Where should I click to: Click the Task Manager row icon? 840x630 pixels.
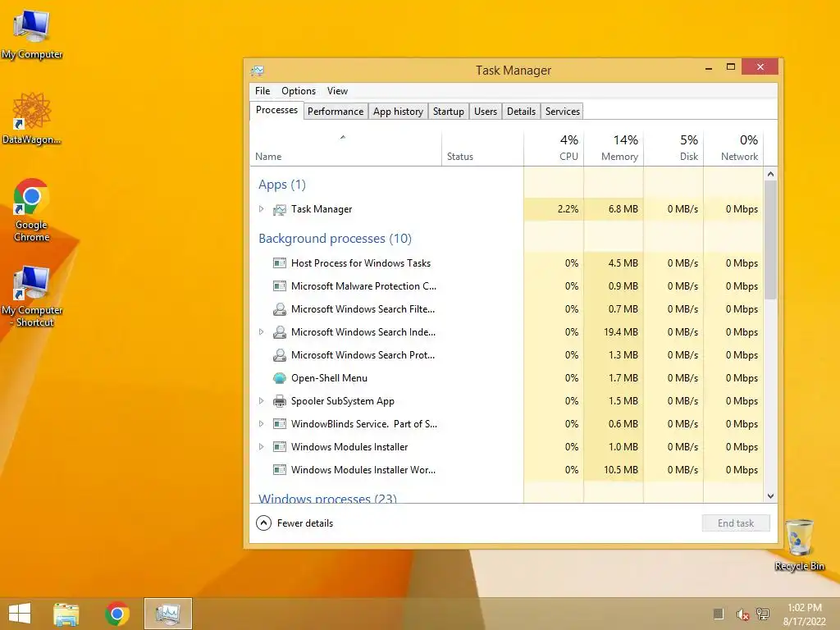tap(280, 209)
